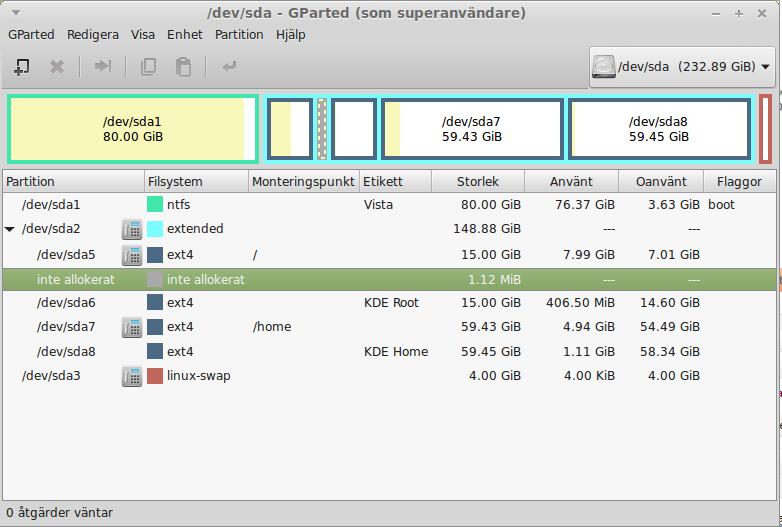
Task: Select the /dev/sda1 row in partition list
Action: [390, 204]
